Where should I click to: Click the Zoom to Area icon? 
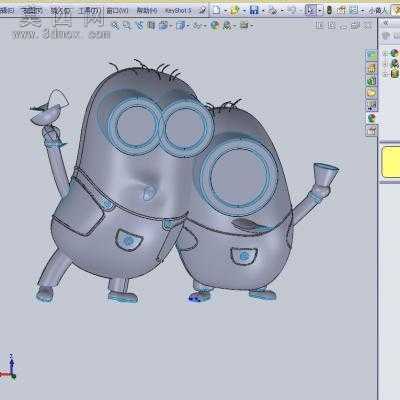127,25
